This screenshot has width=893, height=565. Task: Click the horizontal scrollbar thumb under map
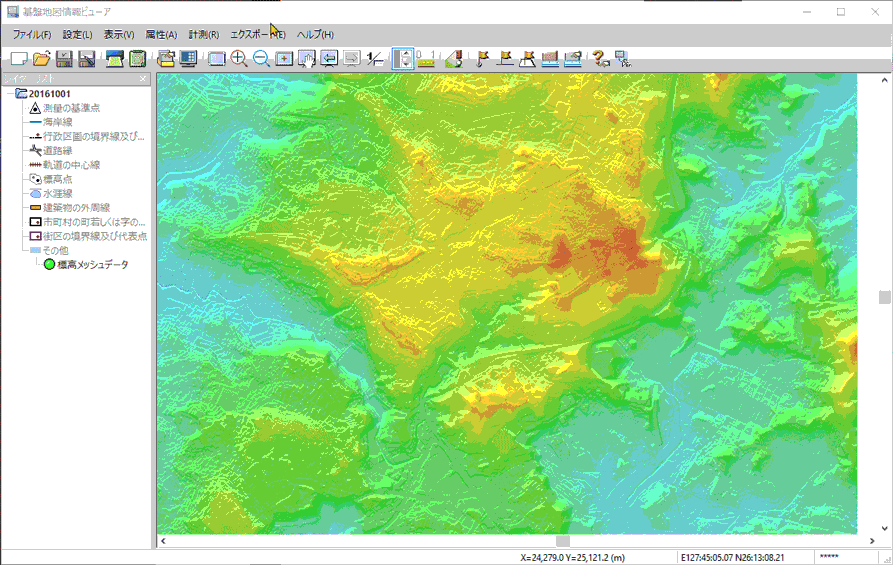pos(562,541)
